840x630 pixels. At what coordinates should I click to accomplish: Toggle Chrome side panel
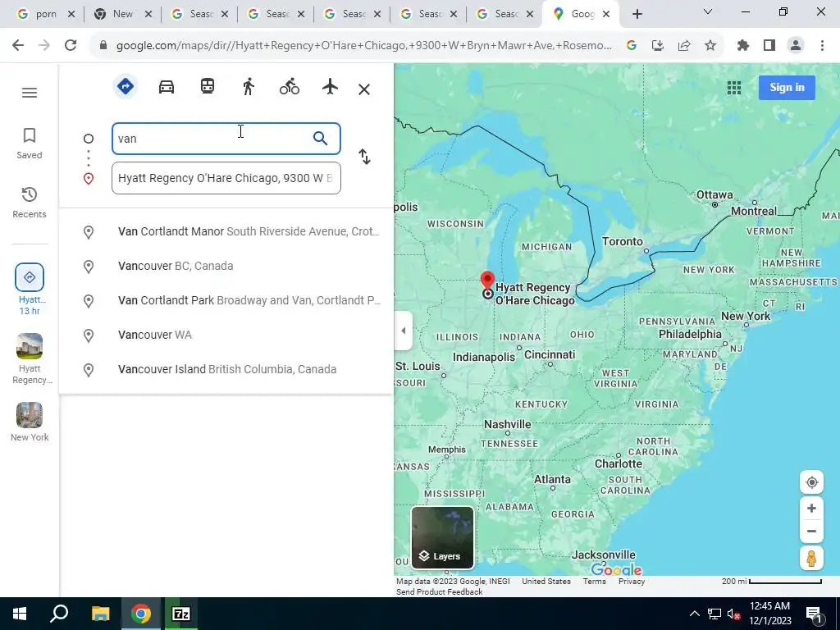click(769, 46)
